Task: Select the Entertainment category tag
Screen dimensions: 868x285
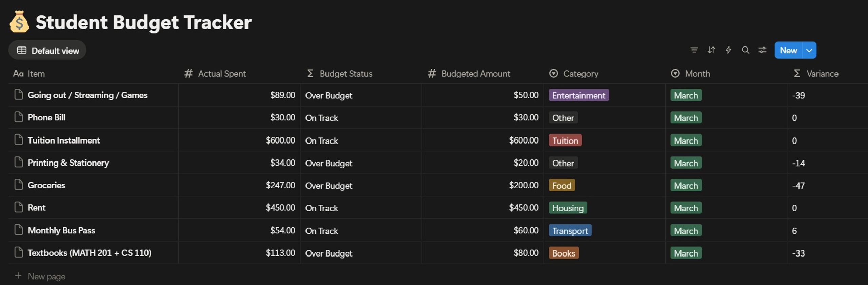Action: click(579, 95)
